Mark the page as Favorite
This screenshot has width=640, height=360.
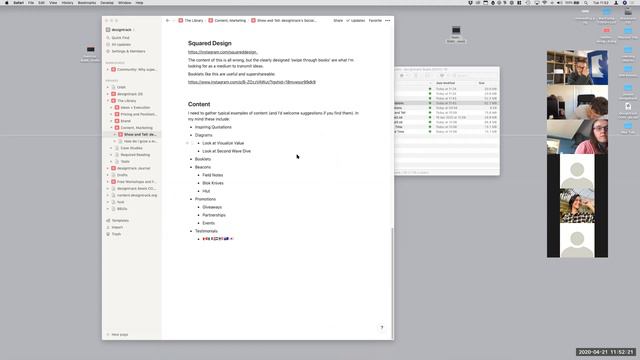tap(375, 20)
